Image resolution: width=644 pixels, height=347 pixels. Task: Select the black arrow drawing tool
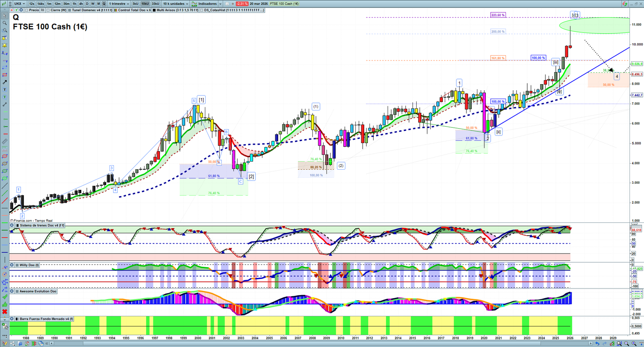point(4,82)
